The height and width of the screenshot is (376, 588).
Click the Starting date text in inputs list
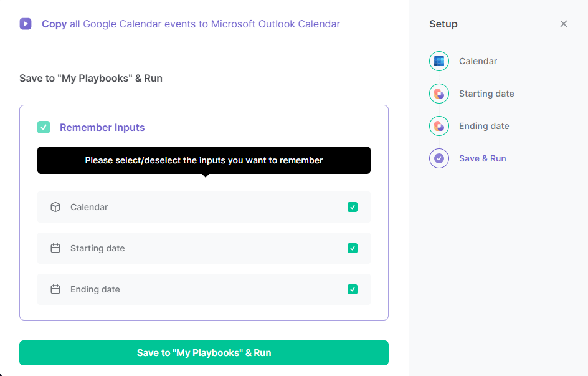[98, 248]
